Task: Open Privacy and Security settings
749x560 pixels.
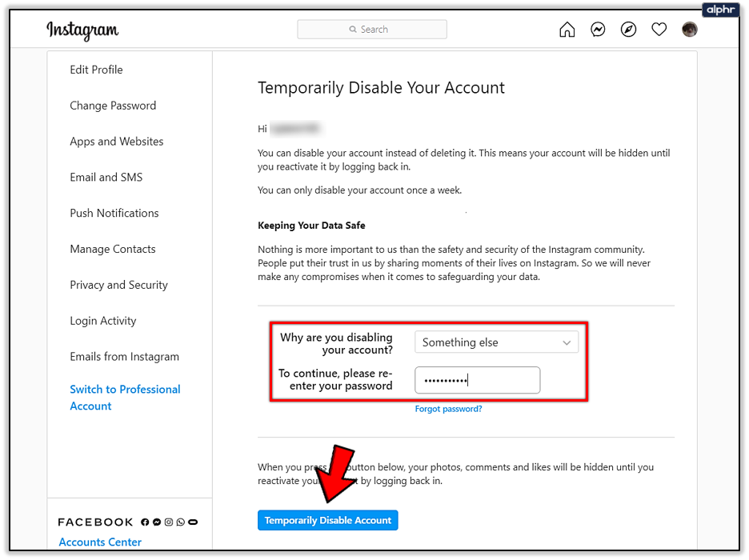Action: [x=119, y=285]
